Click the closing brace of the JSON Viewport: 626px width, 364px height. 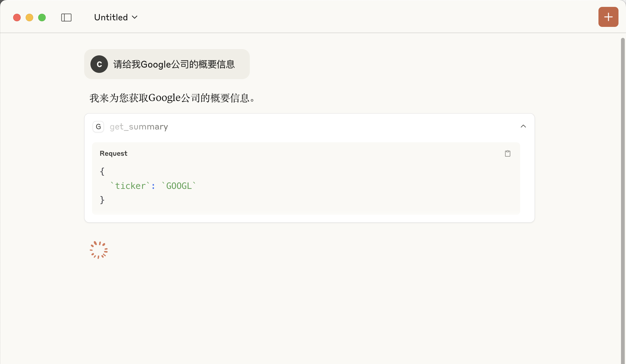point(102,200)
